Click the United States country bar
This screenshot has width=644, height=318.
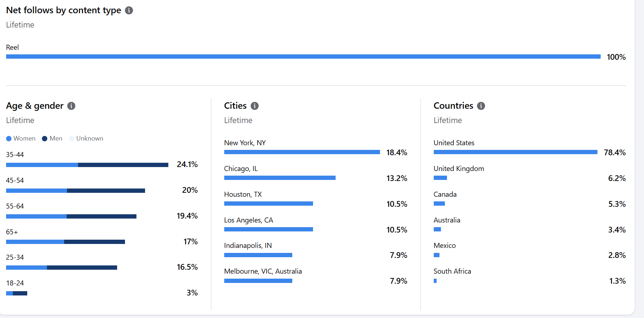[515, 152]
